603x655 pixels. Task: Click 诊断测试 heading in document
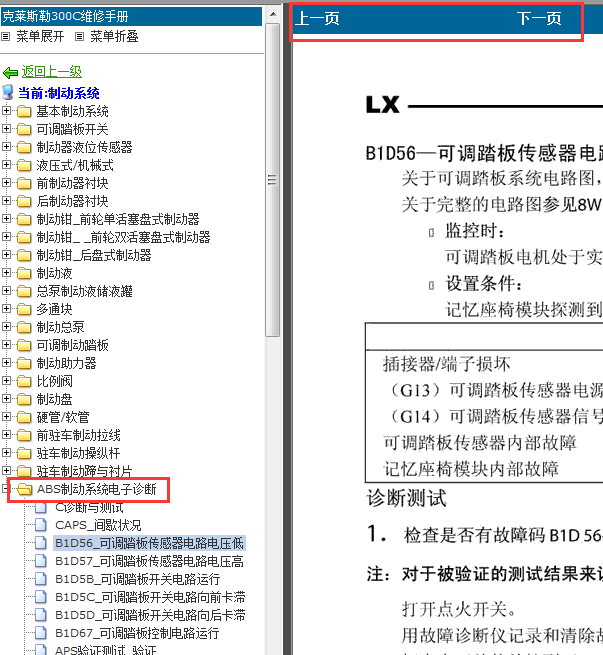click(x=406, y=498)
